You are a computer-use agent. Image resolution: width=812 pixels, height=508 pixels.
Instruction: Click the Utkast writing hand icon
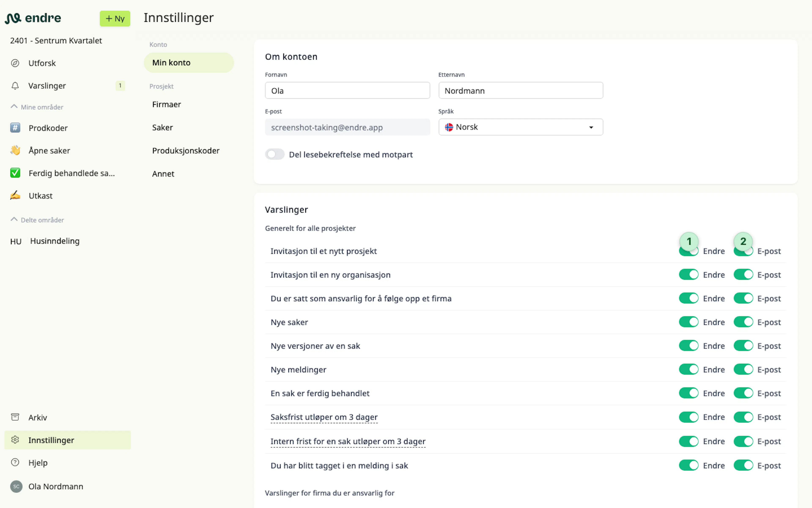tap(15, 196)
